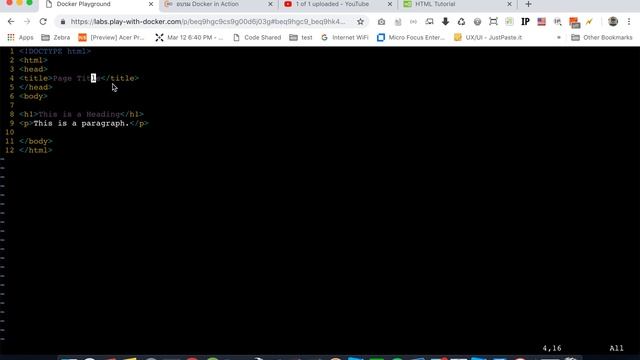The image size is (640, 360).
Task: Click the All indicator in vim status
Action: 616,348
